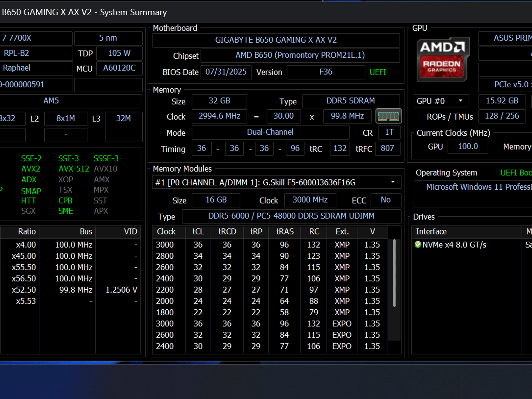Select the 3000 EXPO timing row

coord(270,323)
